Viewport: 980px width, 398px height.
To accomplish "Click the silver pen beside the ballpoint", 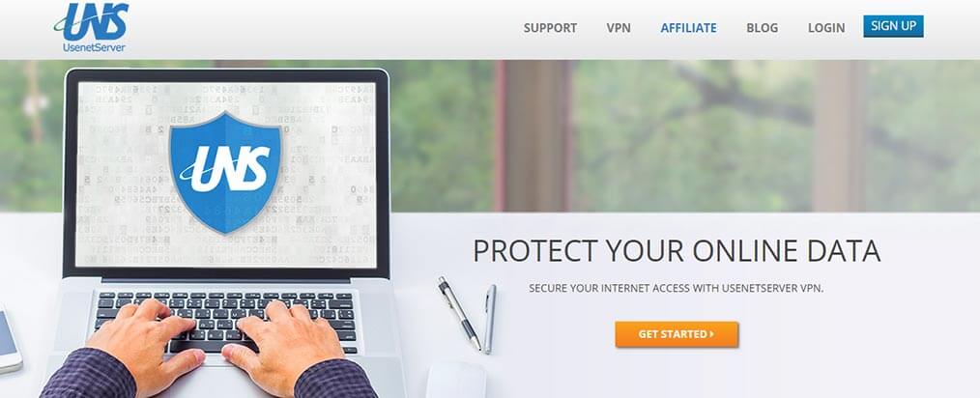I will [x=490, y=319].
